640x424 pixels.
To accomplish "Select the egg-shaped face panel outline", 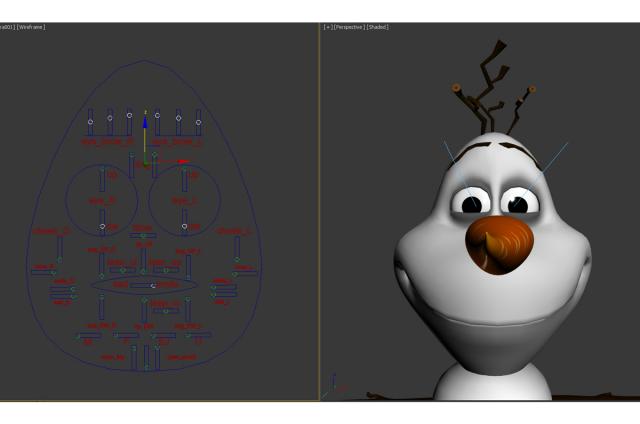I will tap(144, 215).
